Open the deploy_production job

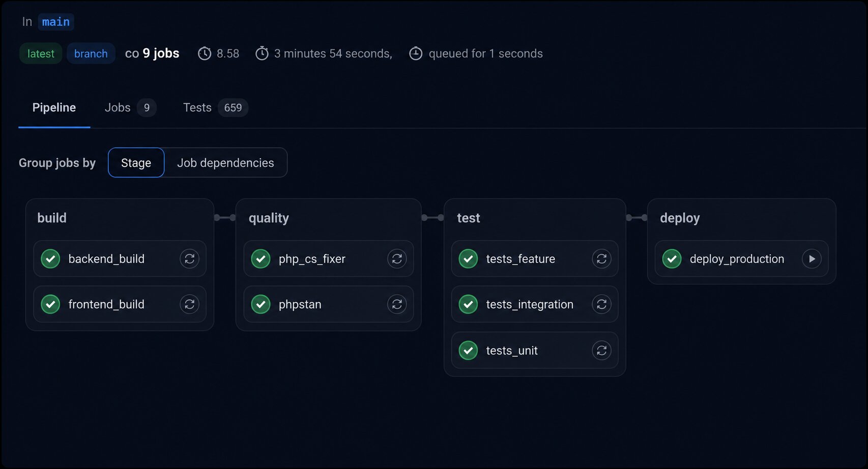click(737, 259)
